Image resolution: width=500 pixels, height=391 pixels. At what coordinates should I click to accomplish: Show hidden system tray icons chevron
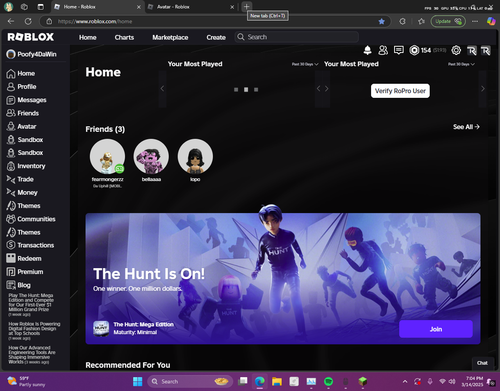[405, 381]
